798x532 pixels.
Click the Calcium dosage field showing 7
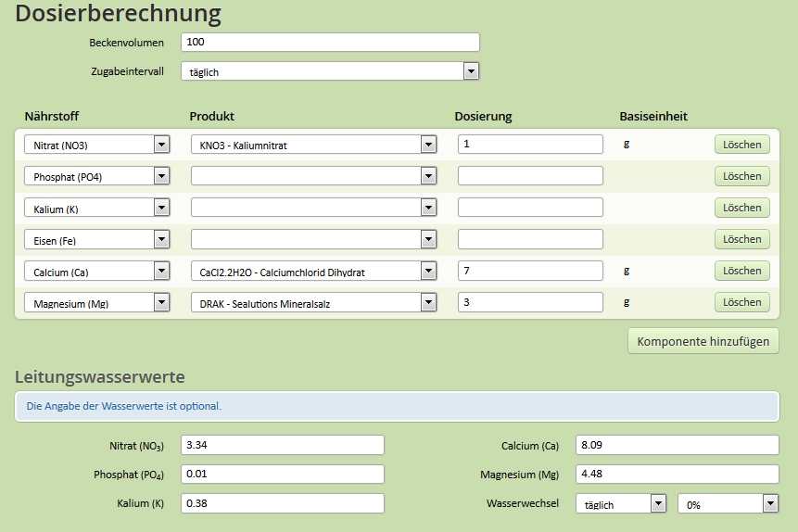pos(530,271)
